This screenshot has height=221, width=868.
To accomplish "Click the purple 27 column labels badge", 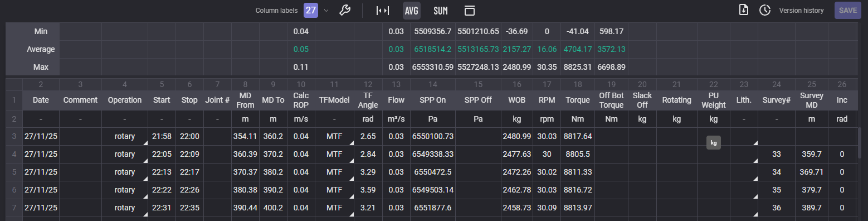I will (311, 10).
